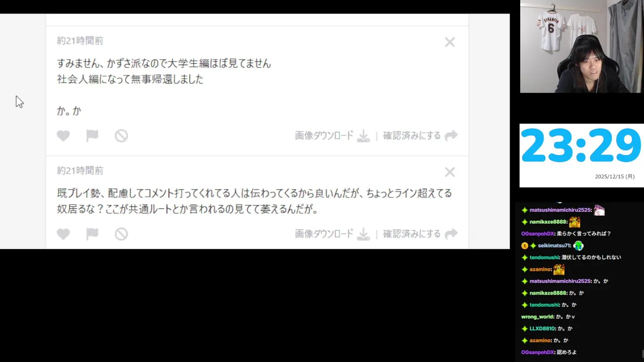Flag the first message about かずさ派

[x=92, y=136]
